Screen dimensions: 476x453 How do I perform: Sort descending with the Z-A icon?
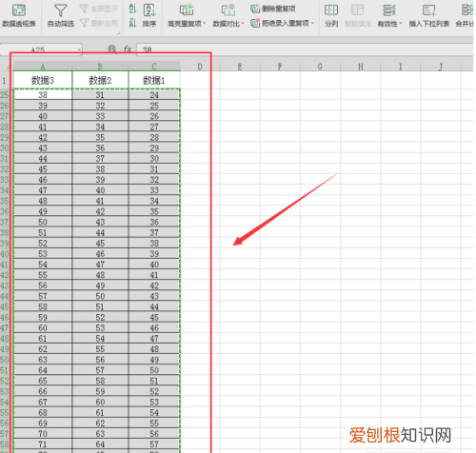132,23
